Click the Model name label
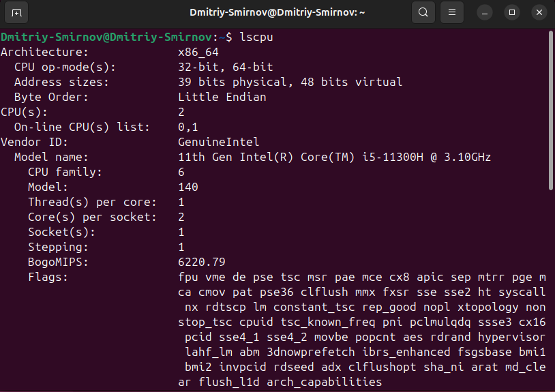The width and height of the screenshot is (555, 392). (51, 157)
